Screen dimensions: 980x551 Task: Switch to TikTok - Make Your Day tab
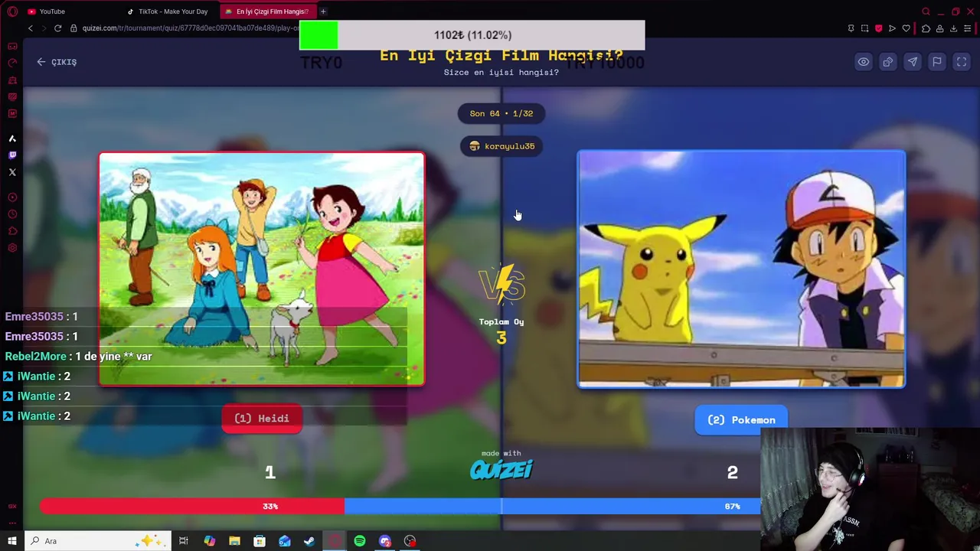pyautogui.click(x=167, y=11)
